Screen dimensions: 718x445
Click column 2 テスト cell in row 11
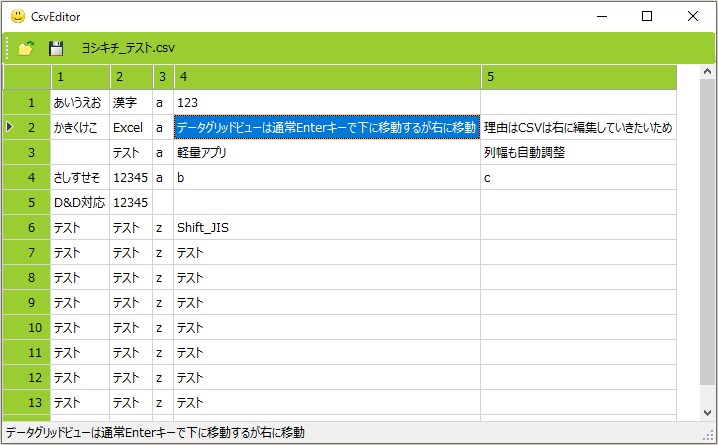click(131, 353)
